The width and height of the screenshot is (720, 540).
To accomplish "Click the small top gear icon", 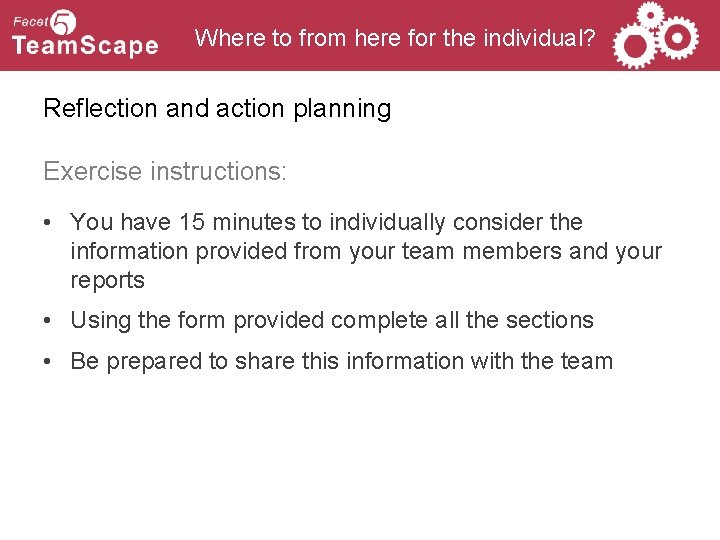I will click(651, 14).
